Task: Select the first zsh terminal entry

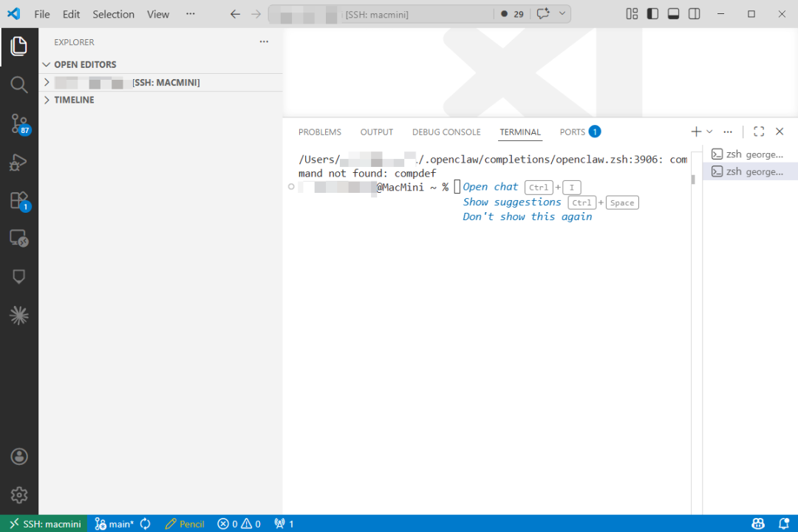Action: (x=750, y=154)
